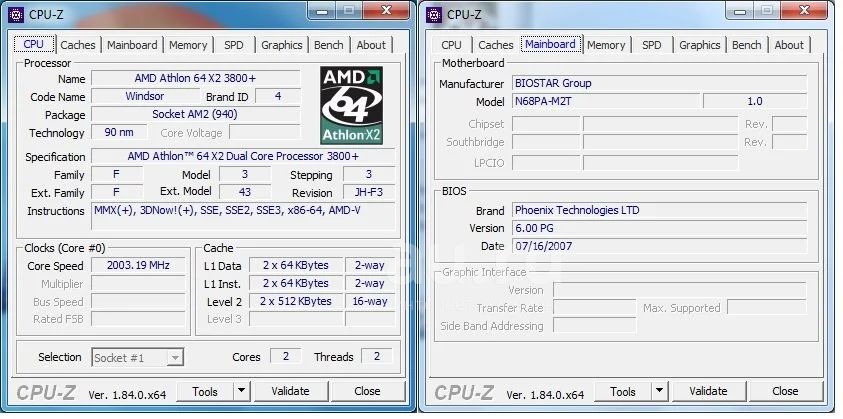Viewport: 843px width, 419px height.
Task: Click empty Core Voltage field
Action: click(x=265, y=132)
